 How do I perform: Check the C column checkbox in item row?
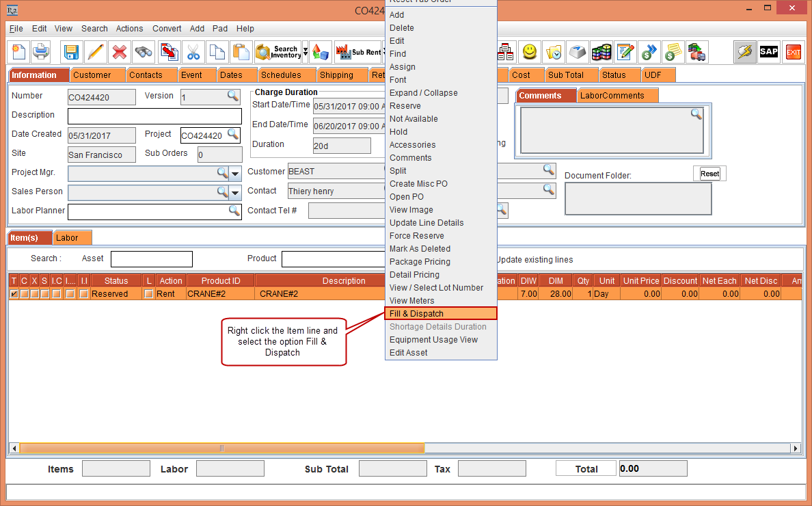tap(24, 294)
